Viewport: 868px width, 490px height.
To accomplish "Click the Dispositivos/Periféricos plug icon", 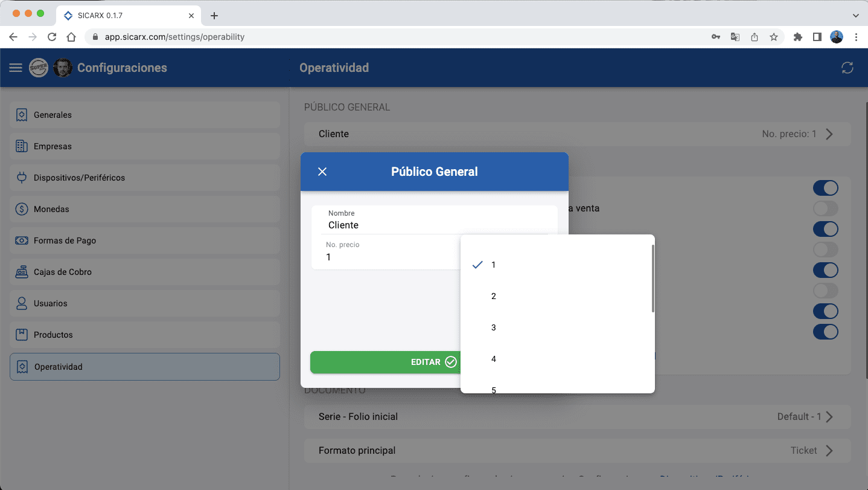I will tap(22, 178).
